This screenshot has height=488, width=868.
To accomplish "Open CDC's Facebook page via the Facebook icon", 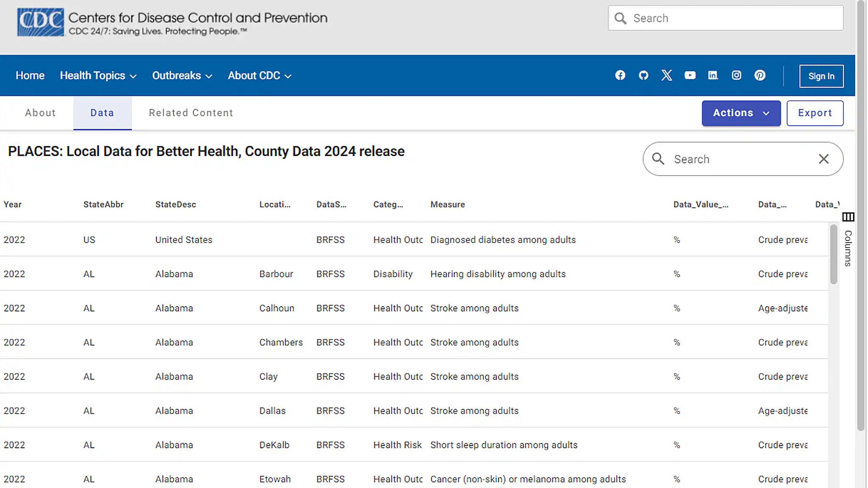I will 620,75.
